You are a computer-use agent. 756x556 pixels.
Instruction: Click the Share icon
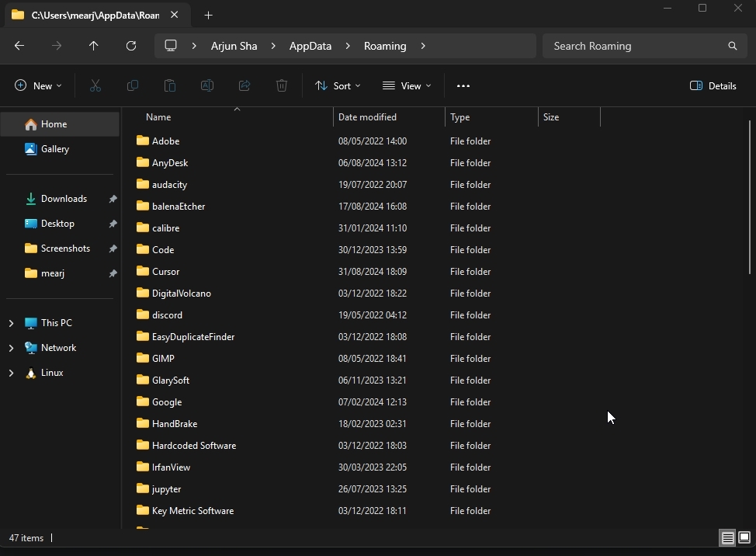tap(244, 85)
